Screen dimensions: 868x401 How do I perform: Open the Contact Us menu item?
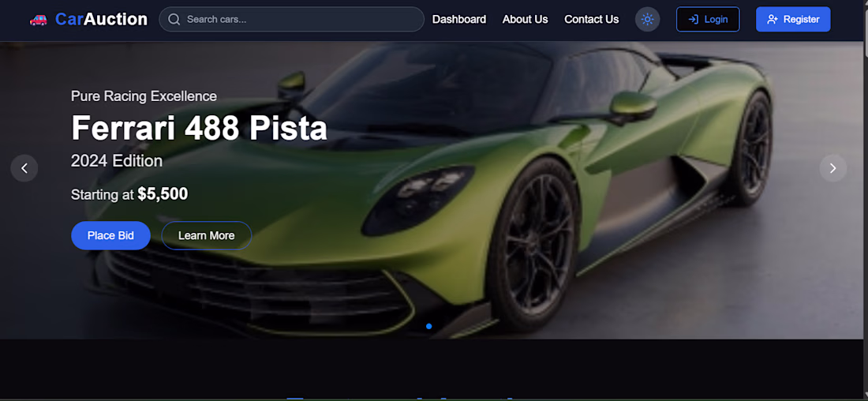[x=591, y=20]
